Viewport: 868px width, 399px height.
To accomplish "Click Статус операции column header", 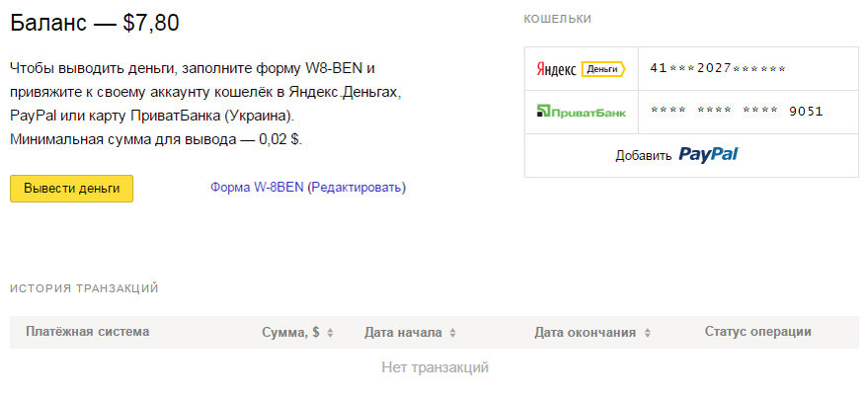I will 757,332.
